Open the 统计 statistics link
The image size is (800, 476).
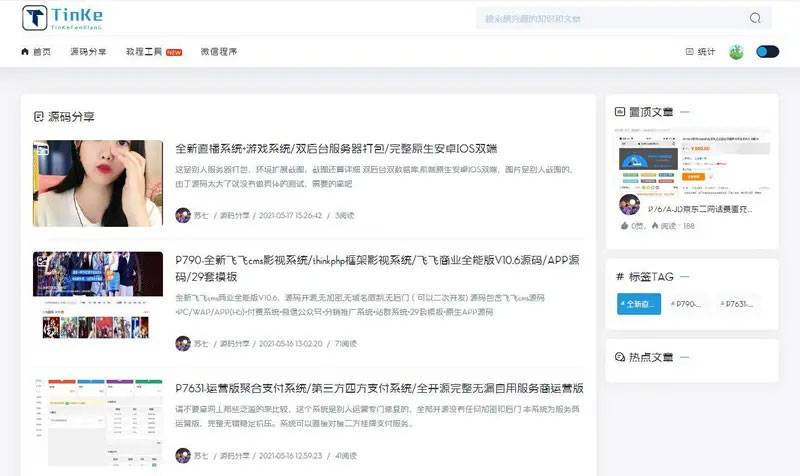[700, 52]
